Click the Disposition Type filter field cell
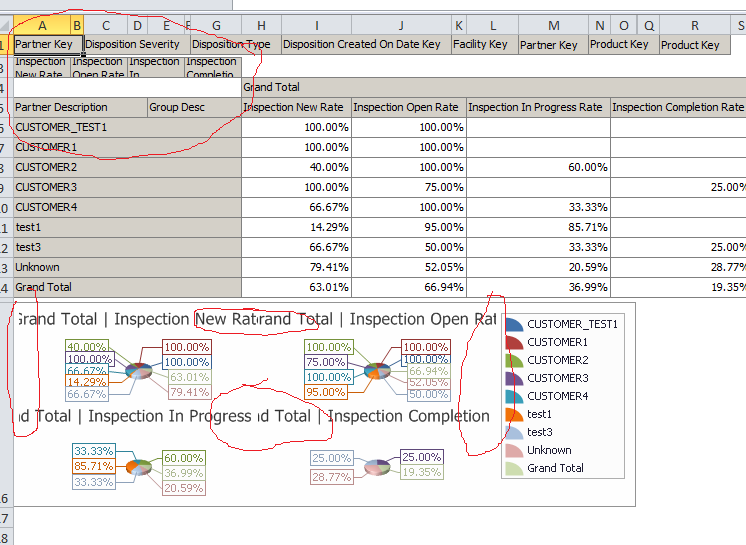This screenshot has width=746, height=545. [x=236, y=45]
